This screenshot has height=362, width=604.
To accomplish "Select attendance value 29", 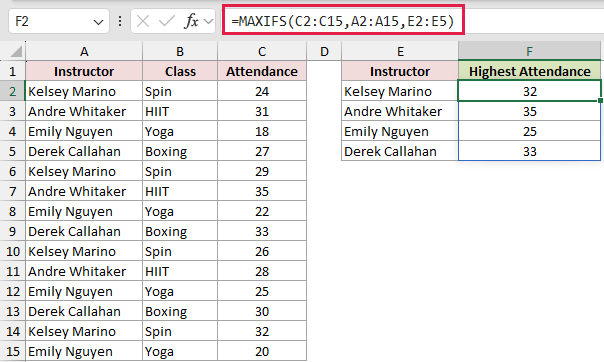I will (262, 171).
